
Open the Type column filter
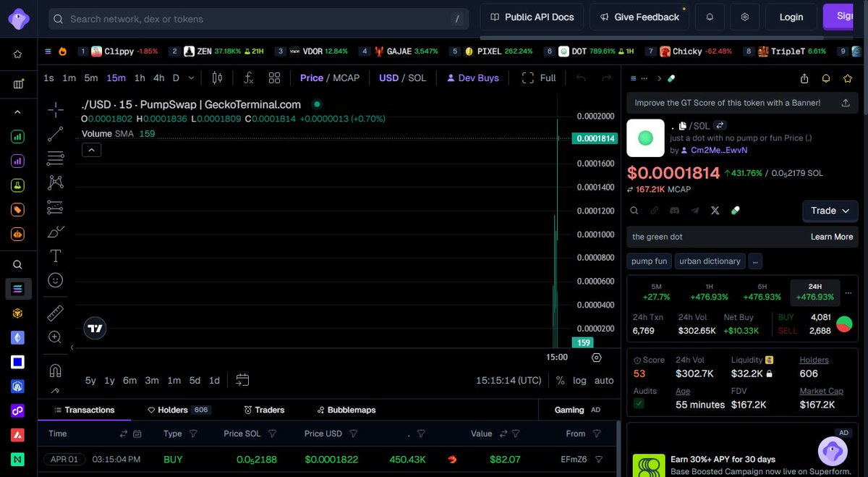coord(193,434)
